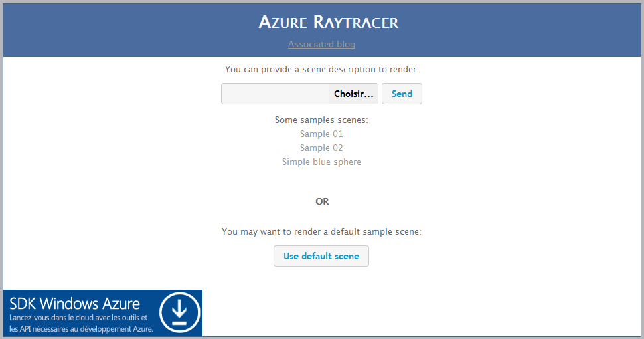Download the SDK via the arrow icon
644x339 pixels.
(x=181, y=312)
